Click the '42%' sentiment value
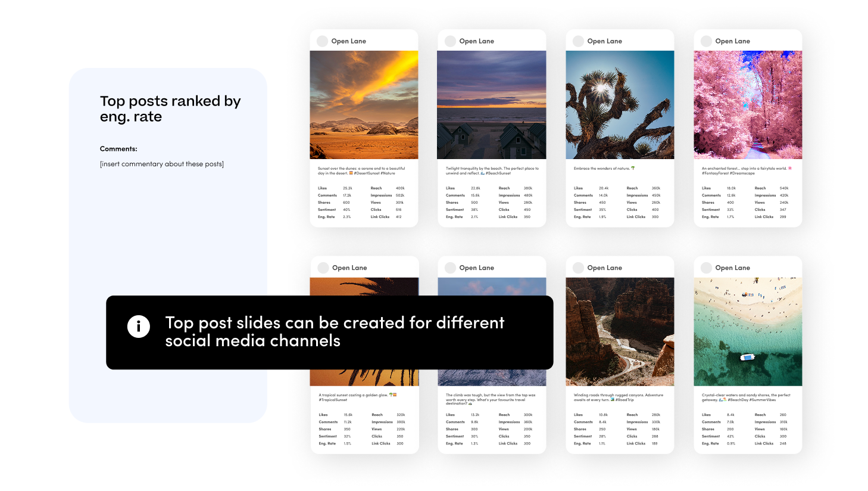This screenshot has height=491, width=868. (x=730, y=436)
